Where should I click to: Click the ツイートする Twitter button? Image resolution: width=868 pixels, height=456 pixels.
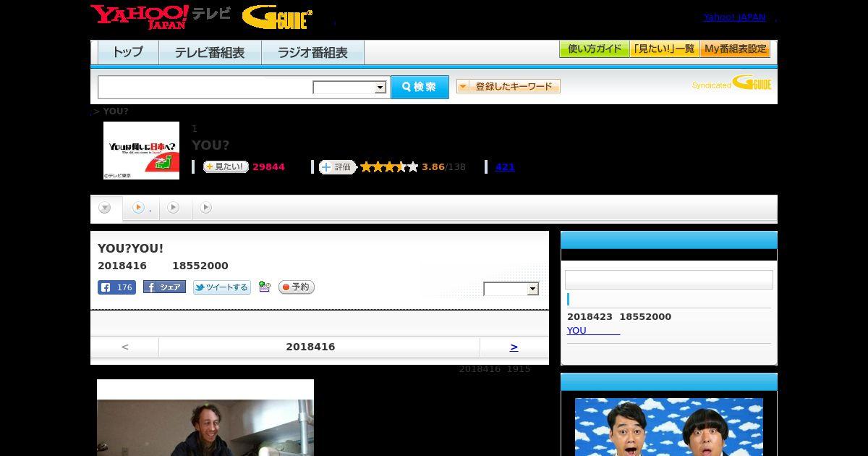[x=221, y=287]
